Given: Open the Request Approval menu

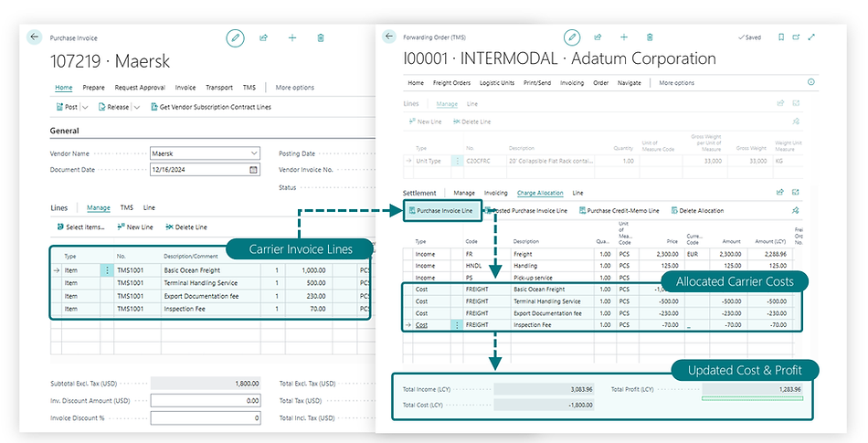Looking at the screenshot, I should [140, 88].
